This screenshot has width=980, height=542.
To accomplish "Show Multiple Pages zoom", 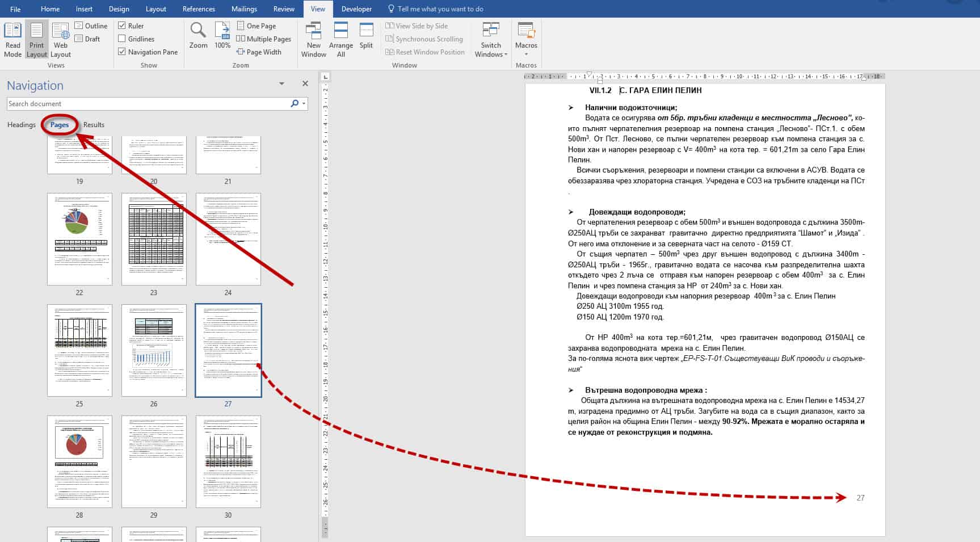I will click(264, 39).
